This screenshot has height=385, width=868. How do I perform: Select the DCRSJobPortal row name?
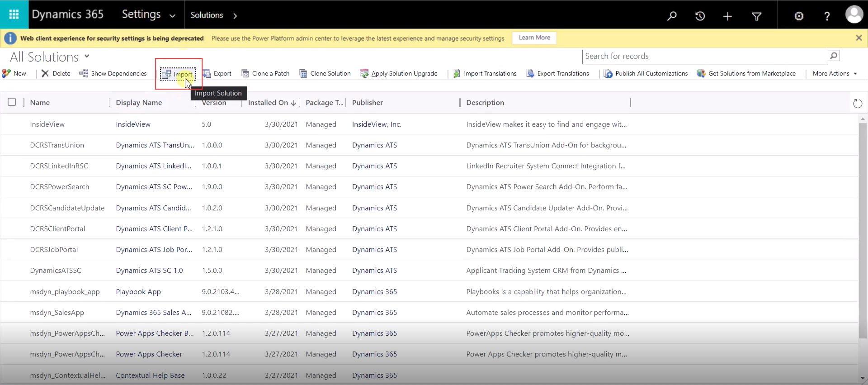coord(54,250)
